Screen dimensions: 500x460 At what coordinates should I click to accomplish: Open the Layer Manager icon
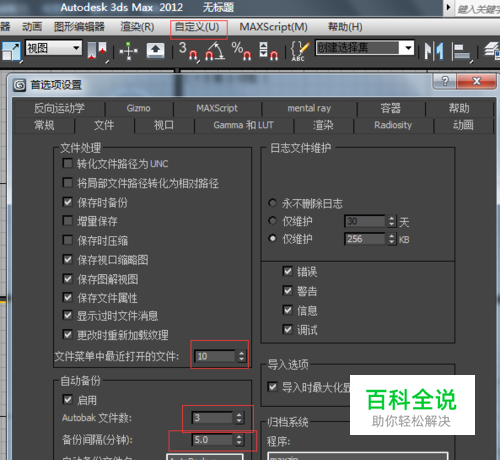(x=491, y=51)
